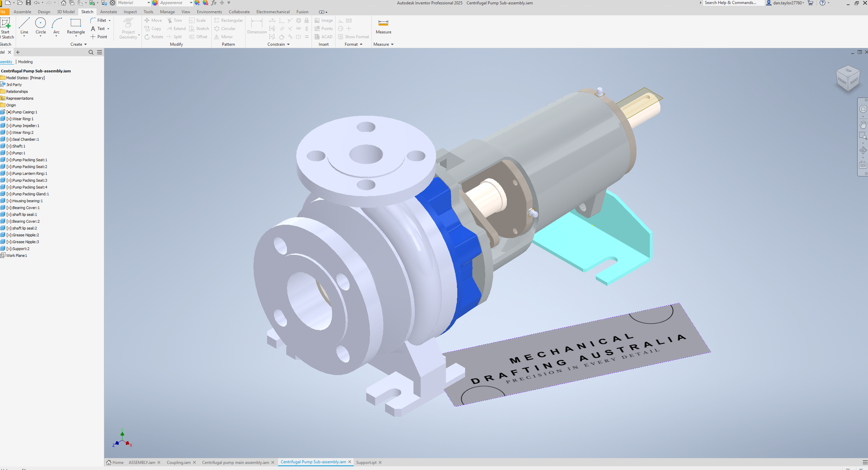The height and width of the screenshot is (470, 868).
Task: Open the fx parameters icon
Action: tap(214, 3)
